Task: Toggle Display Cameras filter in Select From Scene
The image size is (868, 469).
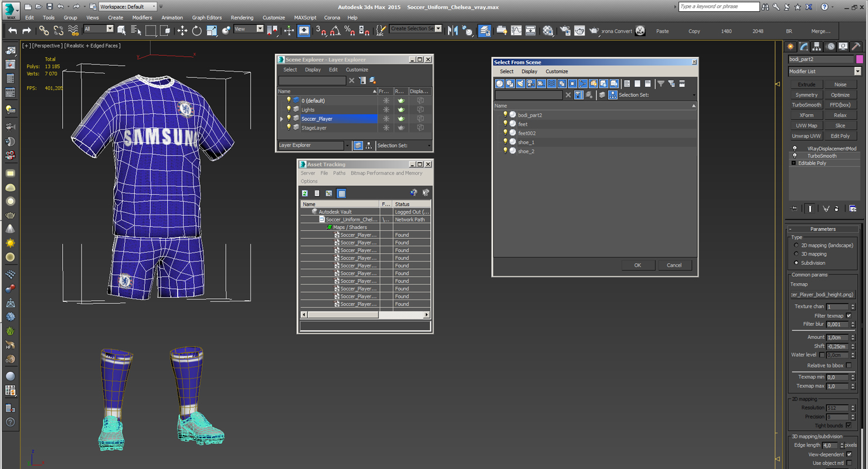Action: [x=531, y=84]
